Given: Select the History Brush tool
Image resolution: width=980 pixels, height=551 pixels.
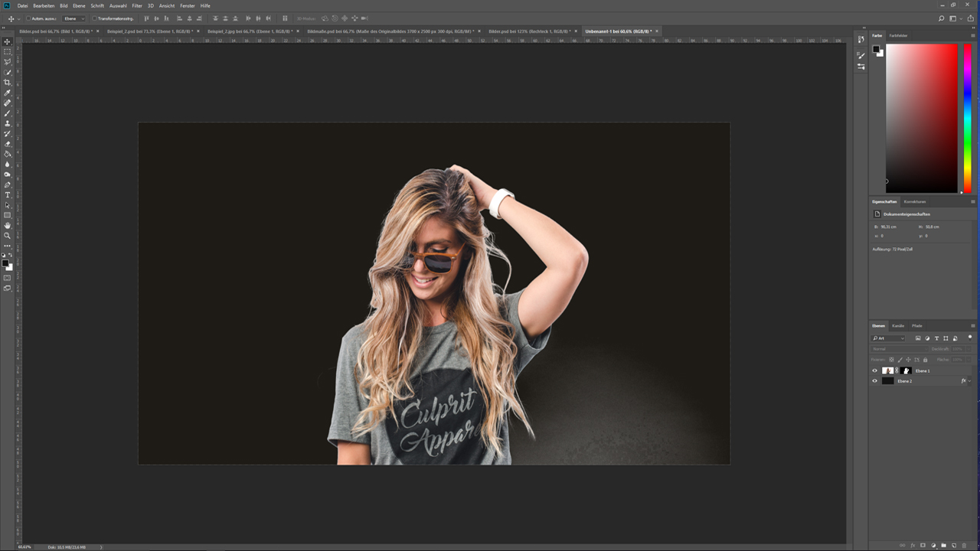Looking at the screenshot, I should coord(8,133).
